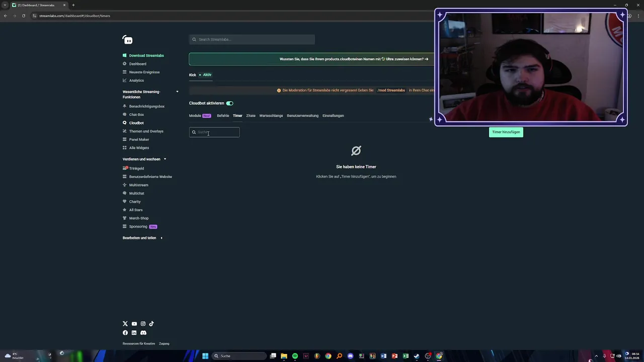The width and height of the screenshot is (644, 362).
Task: Click the timer Suchen search field
Action: [x=214, y=132]
